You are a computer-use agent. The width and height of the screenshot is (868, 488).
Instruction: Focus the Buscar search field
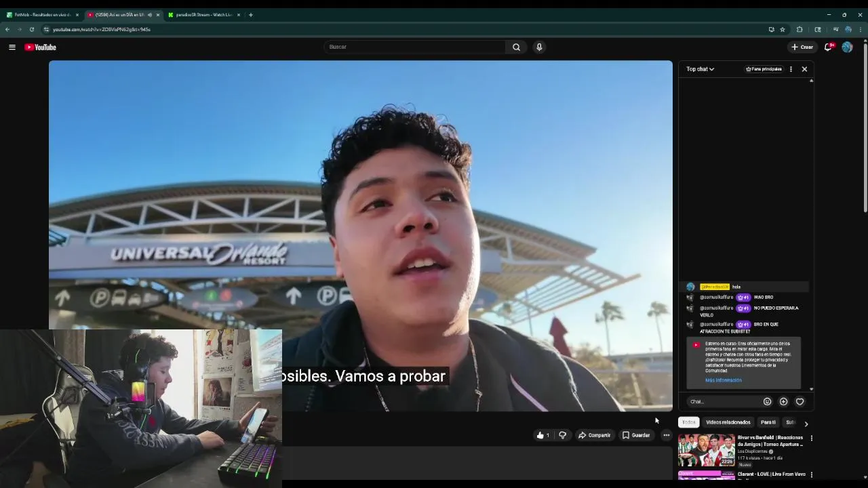(x=415, y=47)
